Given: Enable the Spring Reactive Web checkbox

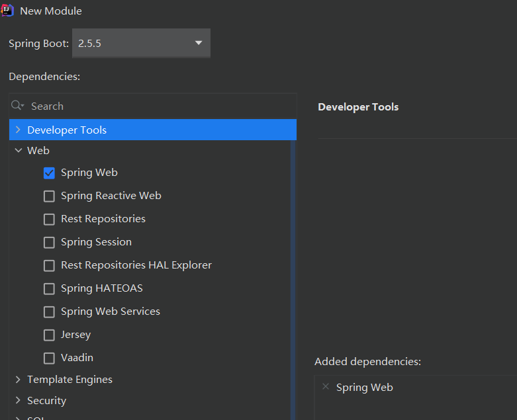Looking at the screenshot, I should (49, 196).
